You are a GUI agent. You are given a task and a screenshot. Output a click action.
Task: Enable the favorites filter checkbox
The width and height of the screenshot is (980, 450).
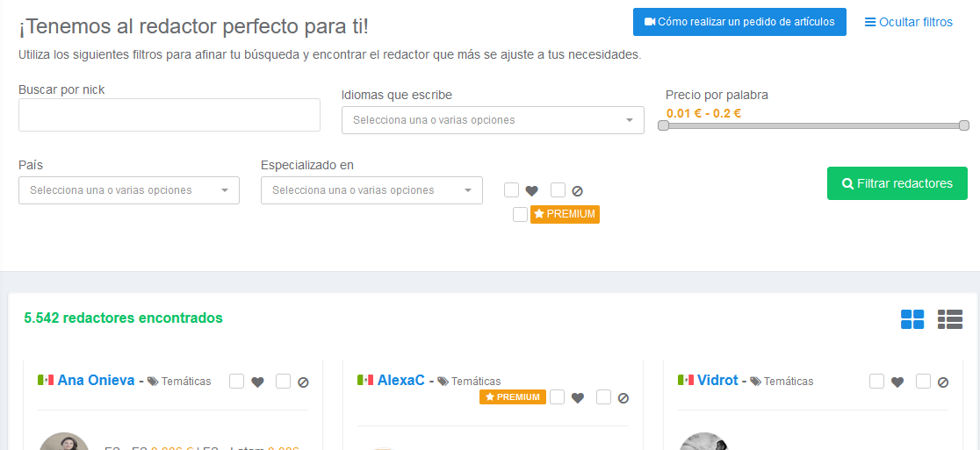[x=511, y=189]
